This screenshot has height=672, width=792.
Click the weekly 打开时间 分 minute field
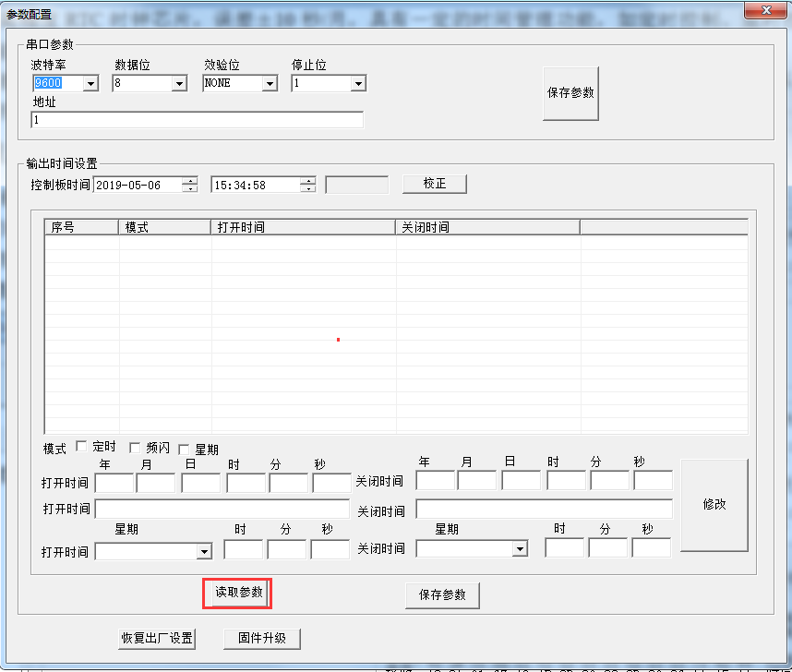(x=287, y=549)
